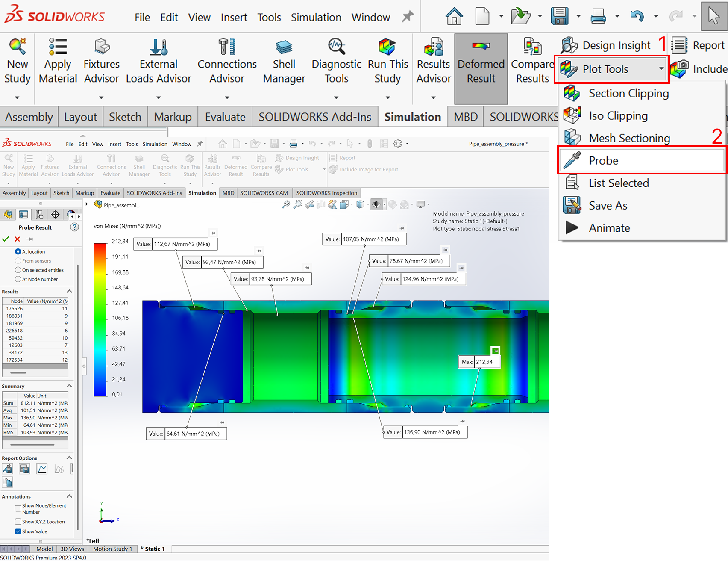Select node 175526 row in Results table
Screen dimensions: 728x561
pyautogui.click(x=35, y=308)
